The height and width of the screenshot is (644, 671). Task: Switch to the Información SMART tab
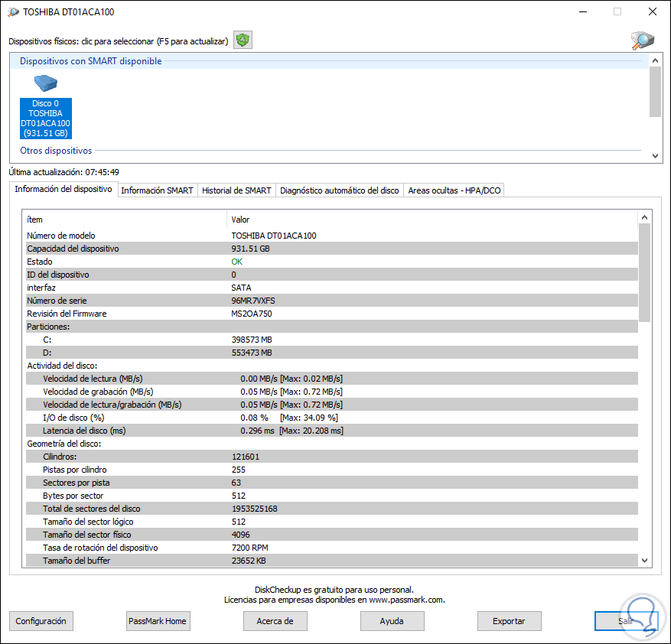[157, 190]
